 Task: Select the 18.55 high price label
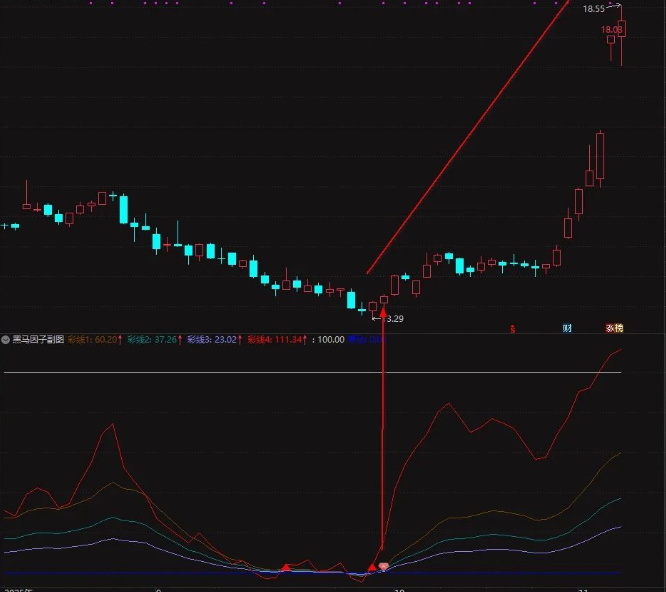pos(593,8)
